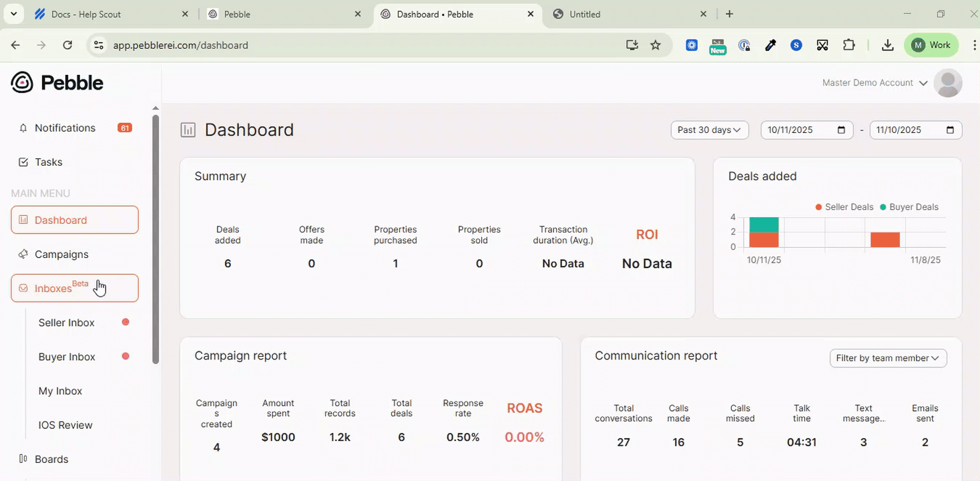Toggle Seller Deals legend in chart
Screen dimensions: 980x481
pyautogui.click(x=844, y=207)
